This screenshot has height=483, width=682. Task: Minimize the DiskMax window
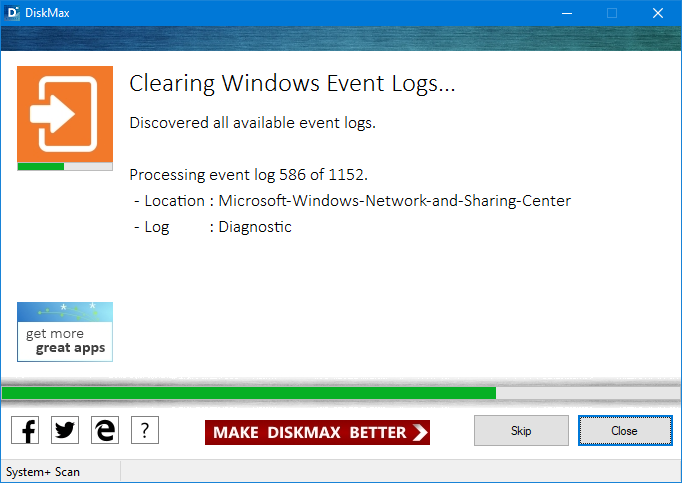567,13
